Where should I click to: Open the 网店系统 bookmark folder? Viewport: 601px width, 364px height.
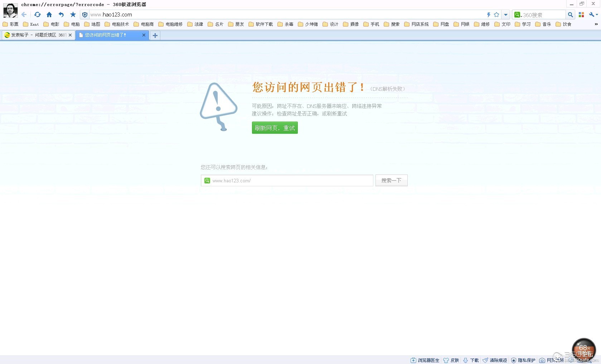click(x=416, y=24)
